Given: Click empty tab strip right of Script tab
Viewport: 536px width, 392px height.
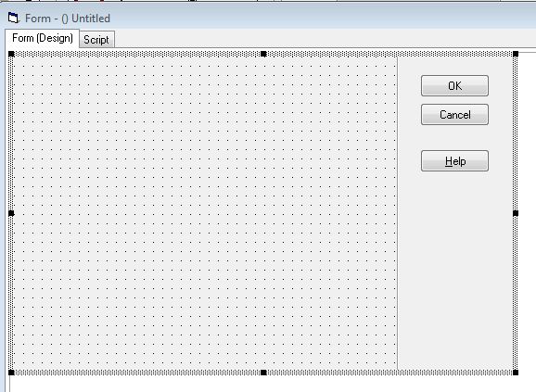Looking at the screenshot, I should coord(325,39).
